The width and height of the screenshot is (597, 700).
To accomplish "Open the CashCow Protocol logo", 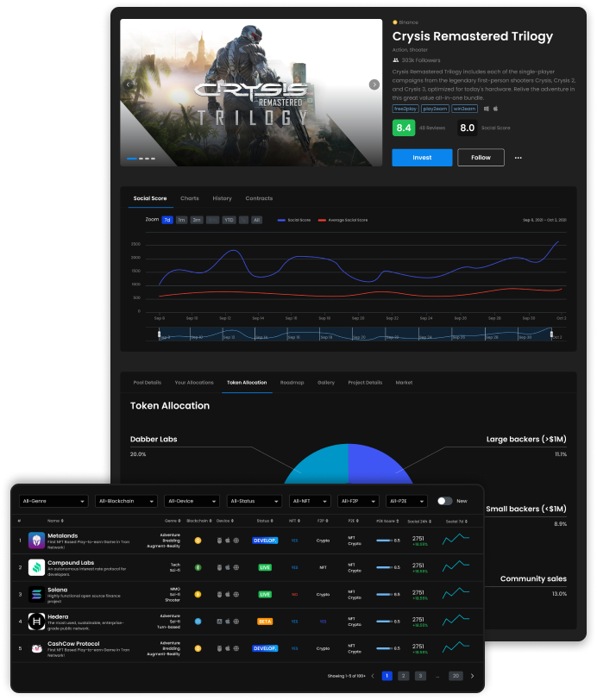I will [36, 648].
